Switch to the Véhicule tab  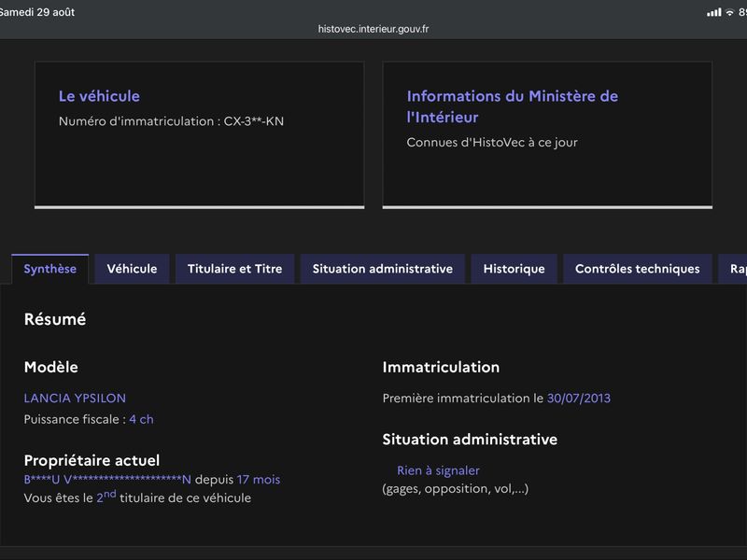point(132,269)
